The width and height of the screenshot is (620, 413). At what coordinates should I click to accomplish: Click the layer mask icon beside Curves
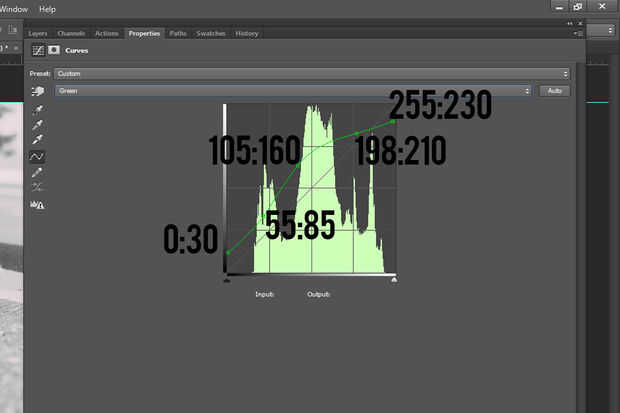point(54,50)
